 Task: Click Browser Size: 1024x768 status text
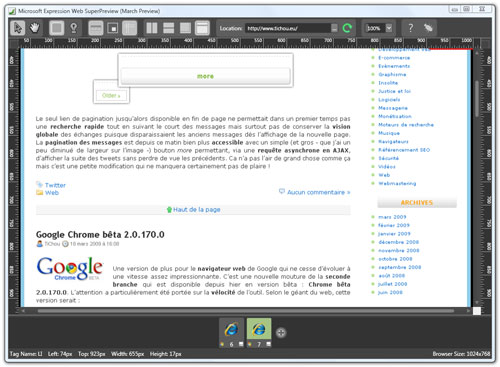461,354
